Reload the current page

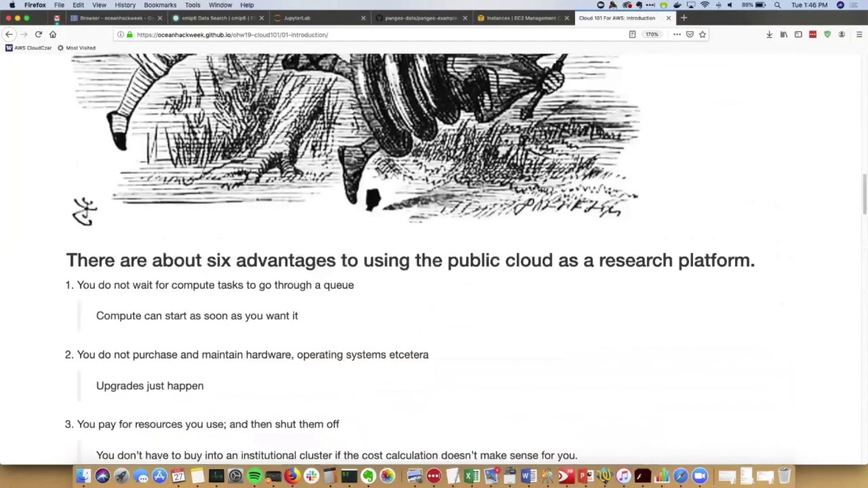pos(39,35)
